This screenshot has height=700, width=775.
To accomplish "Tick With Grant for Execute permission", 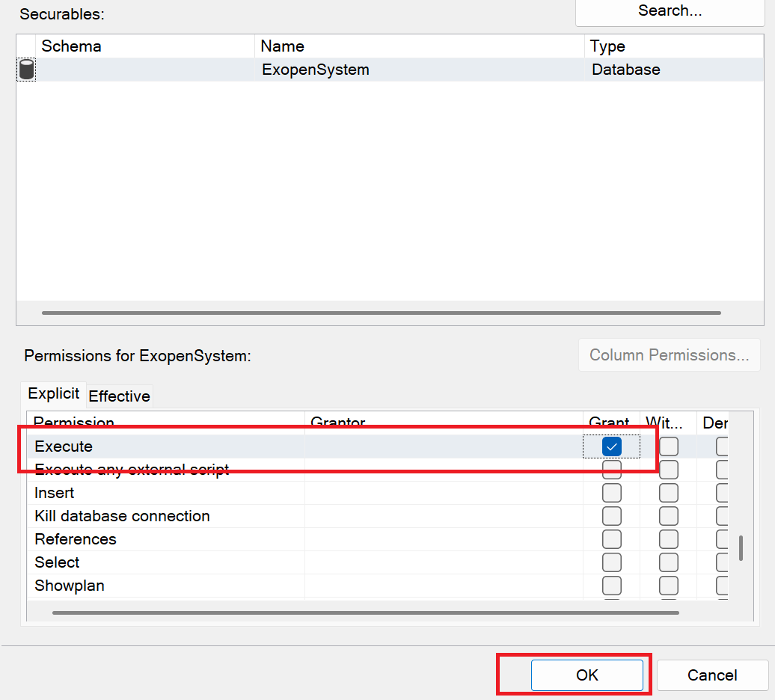I will pos(668,446).
